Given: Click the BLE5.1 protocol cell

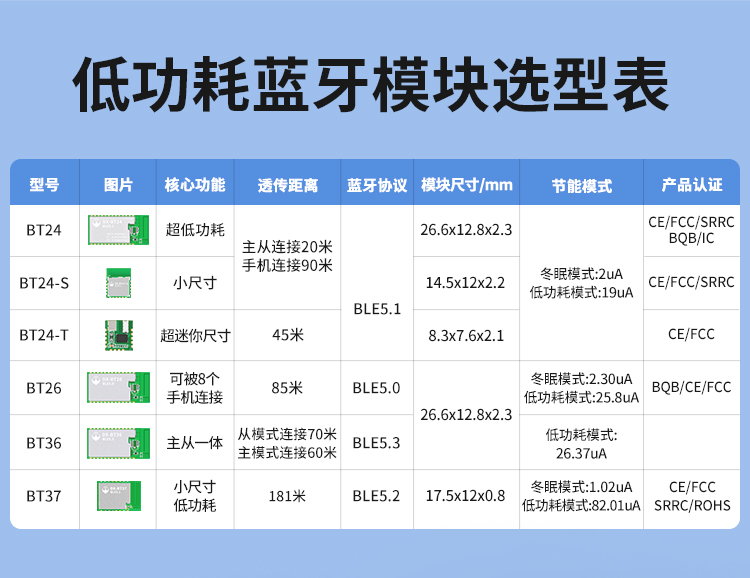Looking at the screenshot, I should coord(377,309).
